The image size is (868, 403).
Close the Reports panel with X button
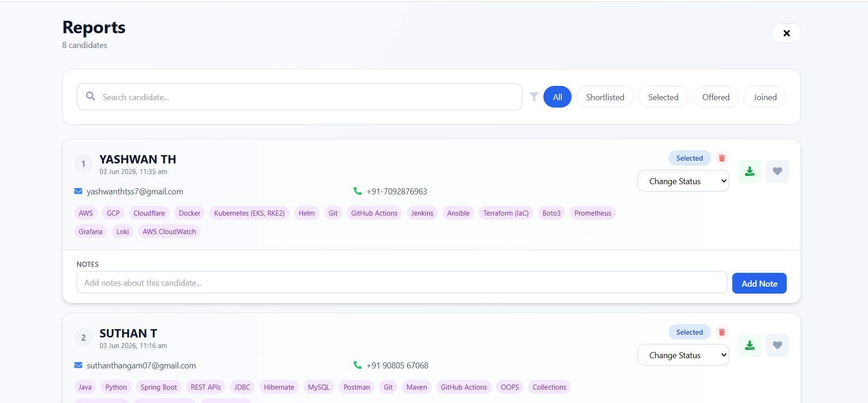click(x=786, y=33)
